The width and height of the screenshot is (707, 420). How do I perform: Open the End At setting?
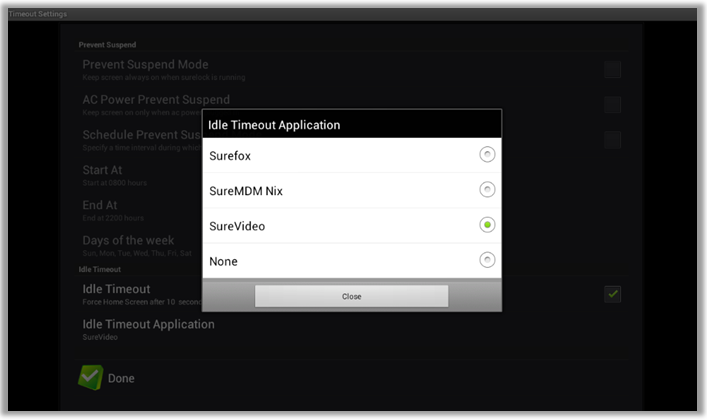tap(113, 211)
